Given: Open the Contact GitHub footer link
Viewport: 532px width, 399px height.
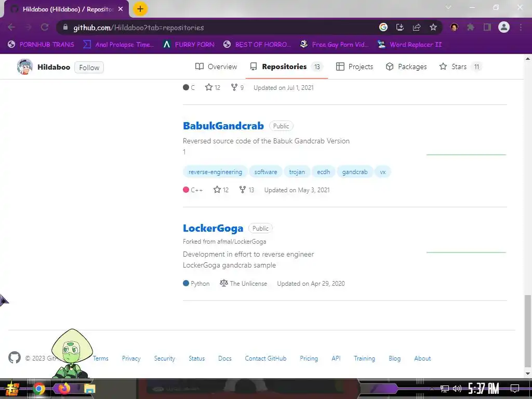Looking at the screenshot, I should point(265,358).
